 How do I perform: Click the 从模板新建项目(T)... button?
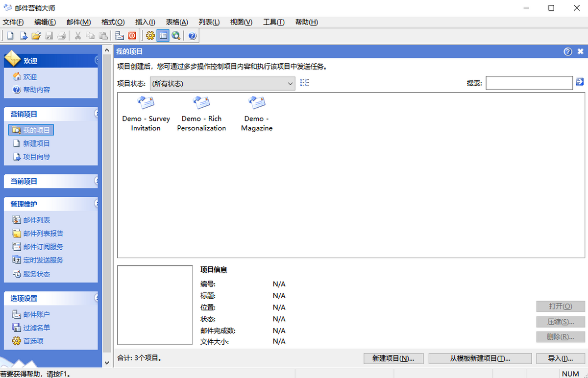click(x=480, y=358)
